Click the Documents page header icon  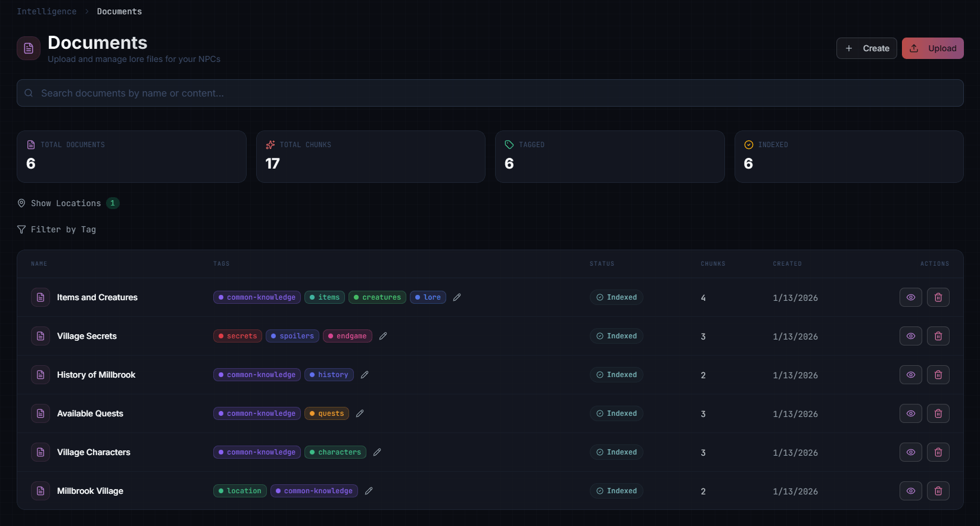(x=29, y=48)
